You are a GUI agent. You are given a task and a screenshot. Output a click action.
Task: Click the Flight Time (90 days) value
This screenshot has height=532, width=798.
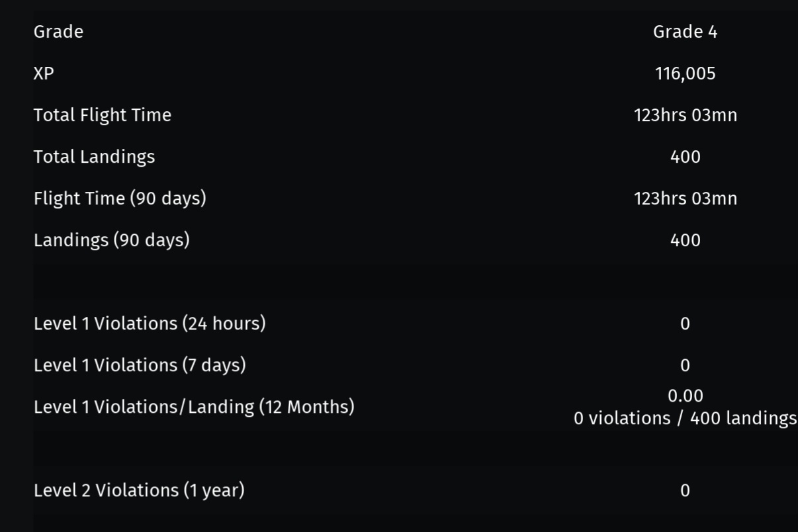coord(685,199)
